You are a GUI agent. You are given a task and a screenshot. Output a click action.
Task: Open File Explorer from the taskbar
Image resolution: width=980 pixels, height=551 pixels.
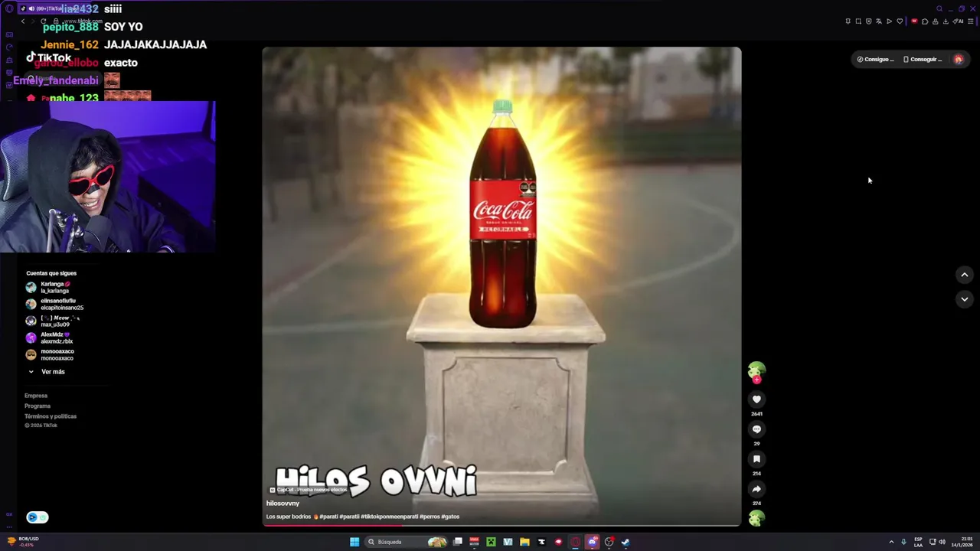point(524,542)
